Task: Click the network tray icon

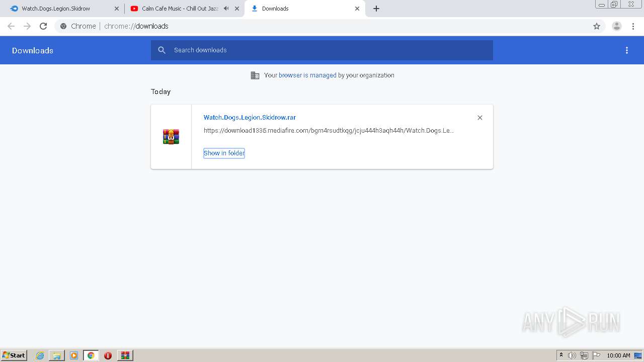Action: click(x=584, y=355)
